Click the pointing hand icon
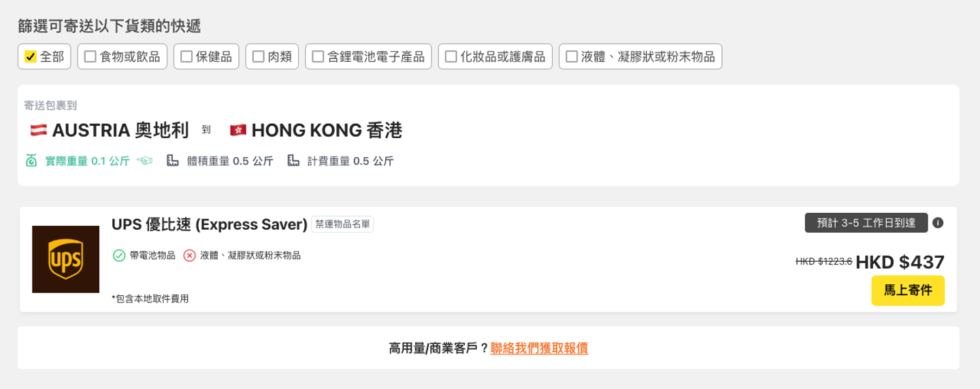Viewport: 980px width, 389px height. pos(144,161)
